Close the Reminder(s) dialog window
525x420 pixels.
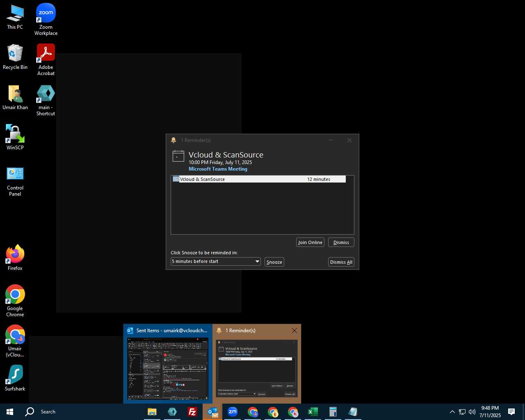(x=349, y=140)
